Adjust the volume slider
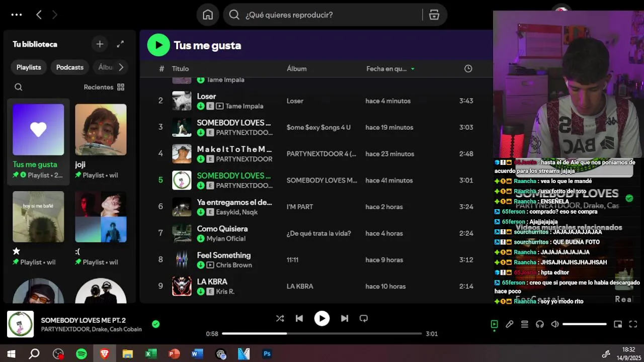644x362 pixels. click(x=585, y=324)
